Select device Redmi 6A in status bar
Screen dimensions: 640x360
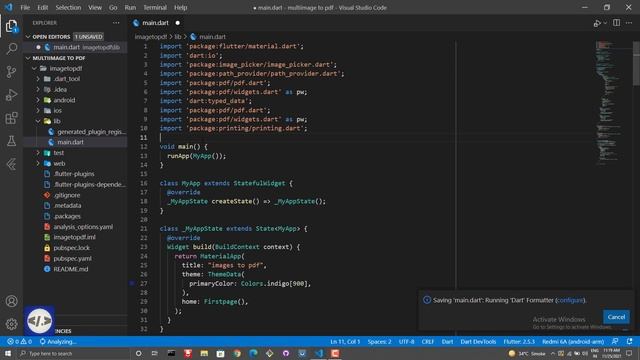573,342
